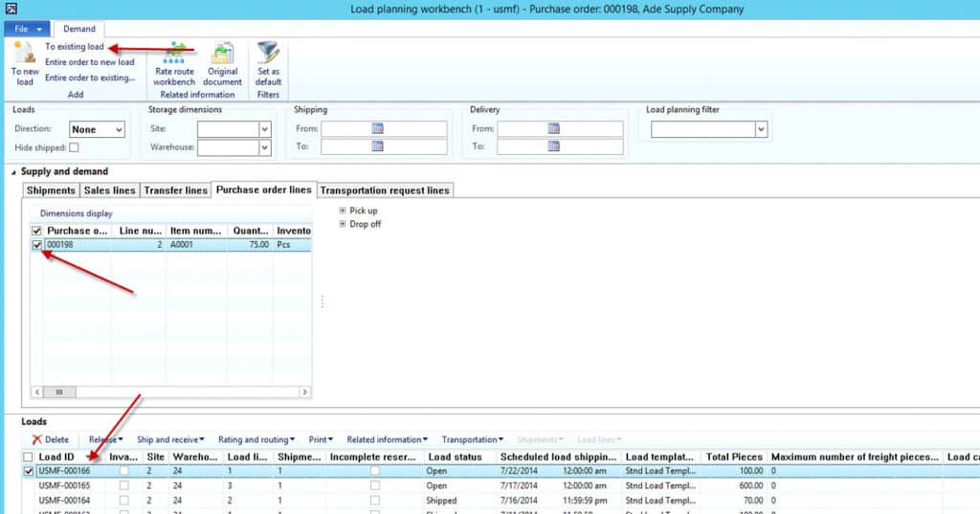Collapse the Supply and demand section
This screenshot has width=980, height=514.
pyautogui.click(x=13, y=172)
